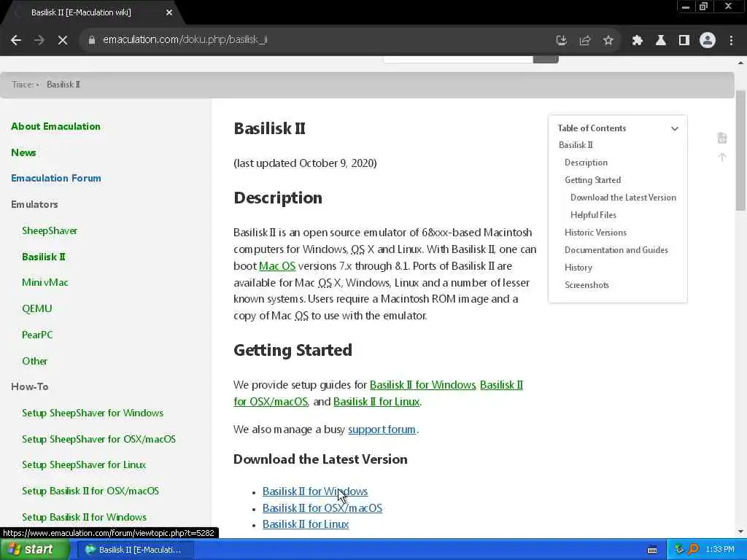Download Basilisk II for Linux from list

(306, 525)
